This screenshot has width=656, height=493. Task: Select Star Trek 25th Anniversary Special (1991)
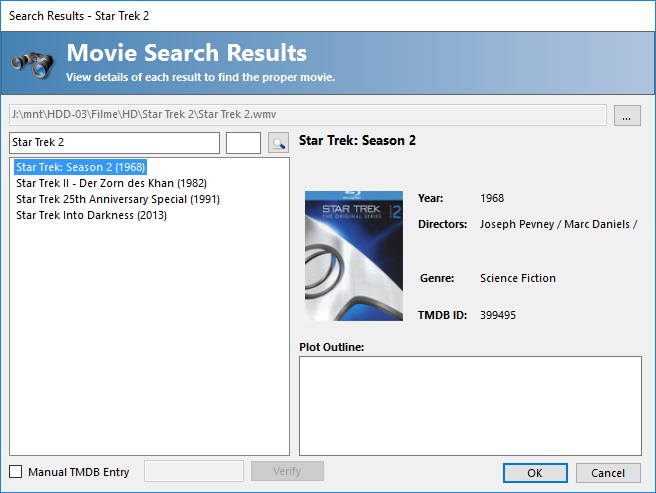pyautogui.click(x=118, y=199)
